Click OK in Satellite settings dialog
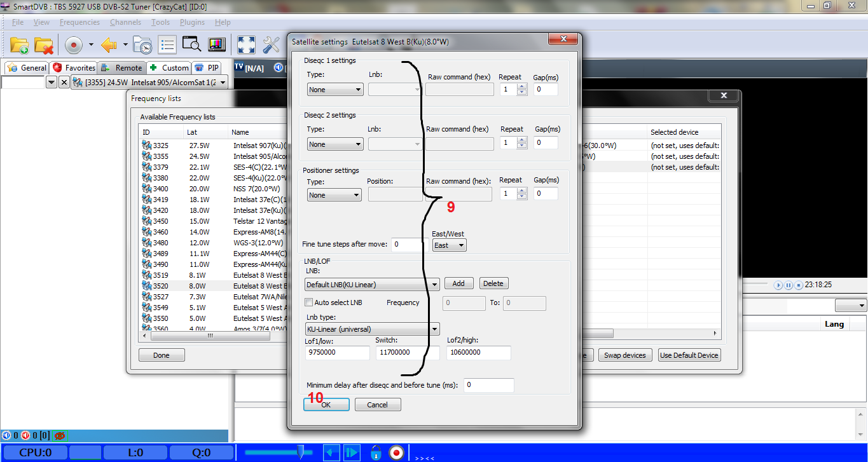The image size is (868, 462). (326, 404)
